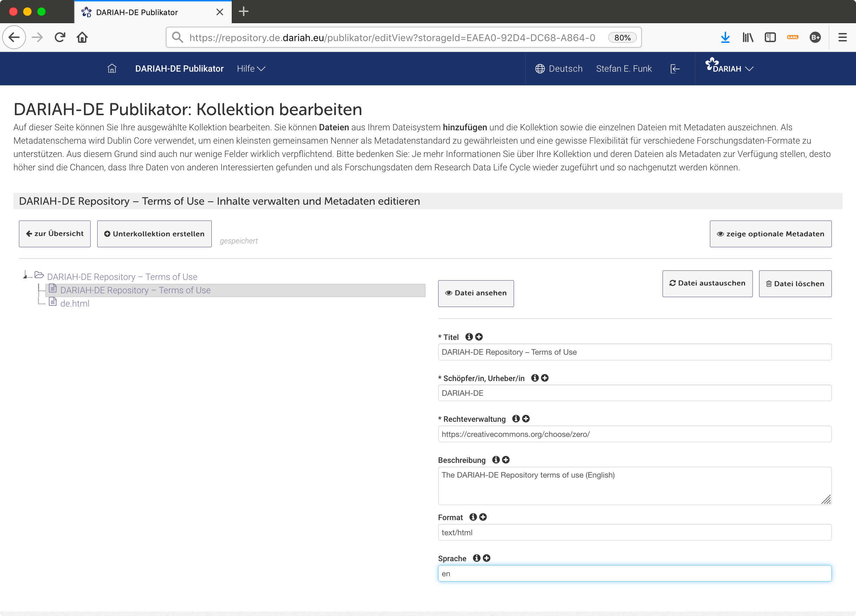Click the info icon next to Titel
This screenshot has width=856, height=616.
coord(469,337)
